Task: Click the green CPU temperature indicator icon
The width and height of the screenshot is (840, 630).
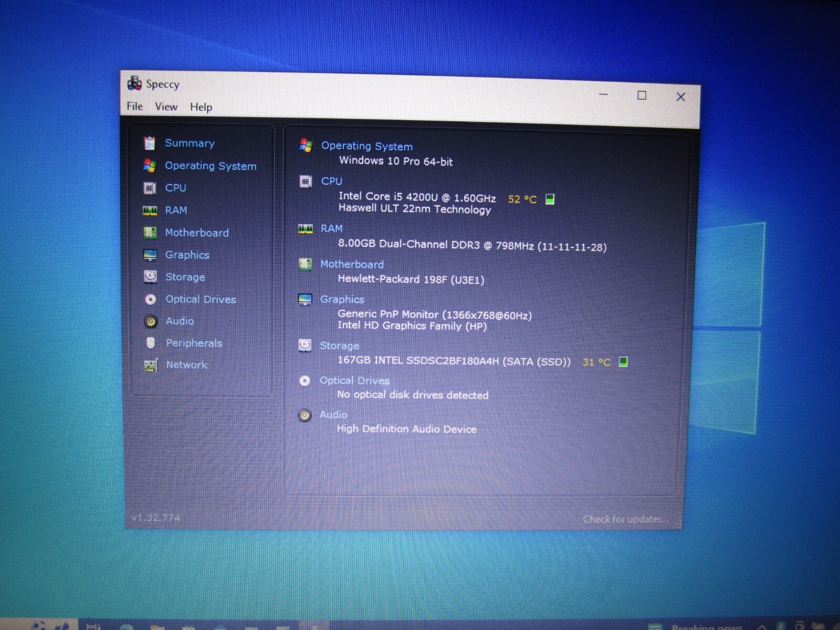Action: click(x=550, y=199)
